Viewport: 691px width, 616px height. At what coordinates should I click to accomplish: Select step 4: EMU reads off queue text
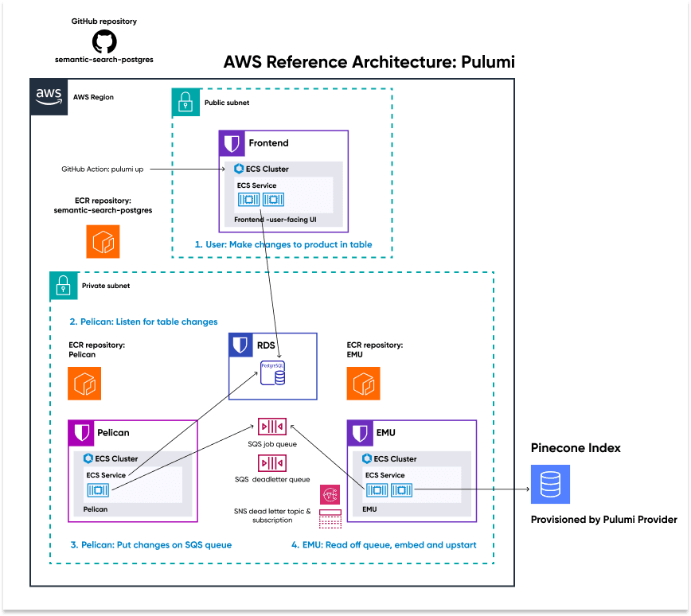[384, 545]
